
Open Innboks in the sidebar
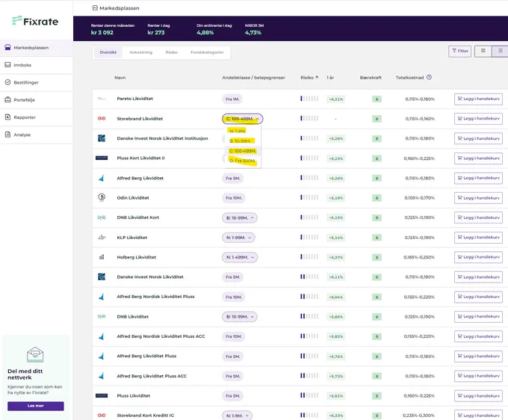pos(37,65)
